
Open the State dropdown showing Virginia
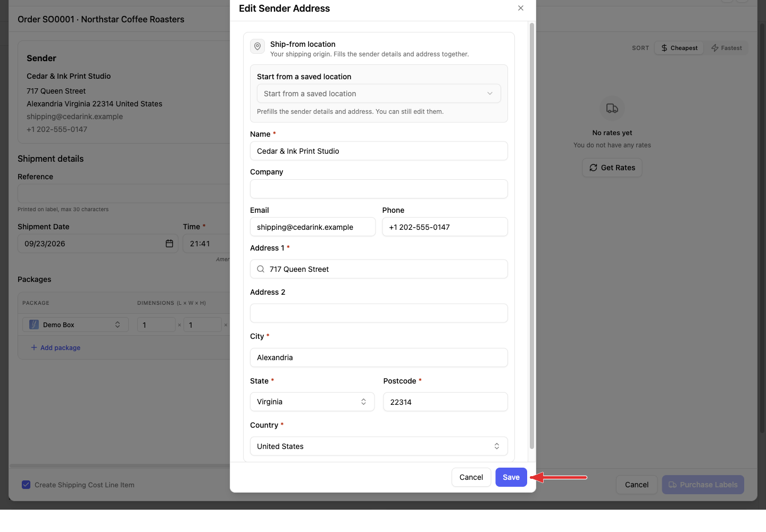pos(312,402)
